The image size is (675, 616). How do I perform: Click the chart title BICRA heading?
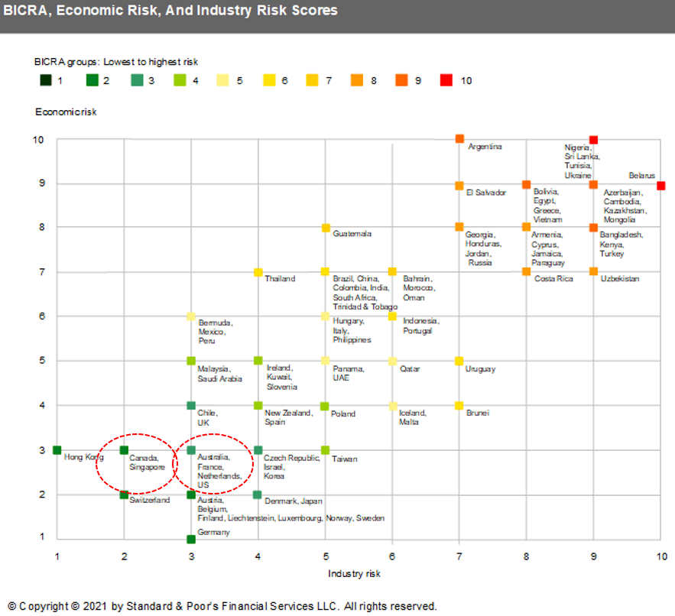171,11
